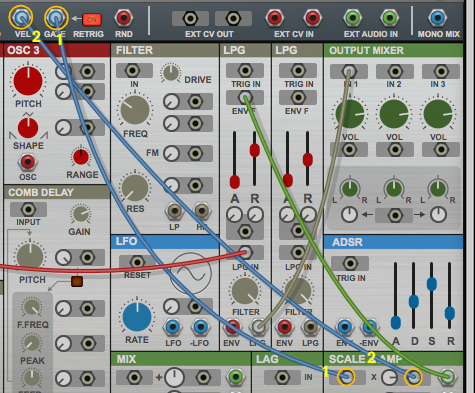Toggle the RETRIG ON switch
The width and height of the screenshot is (475, 393).
tap(92, 20)
